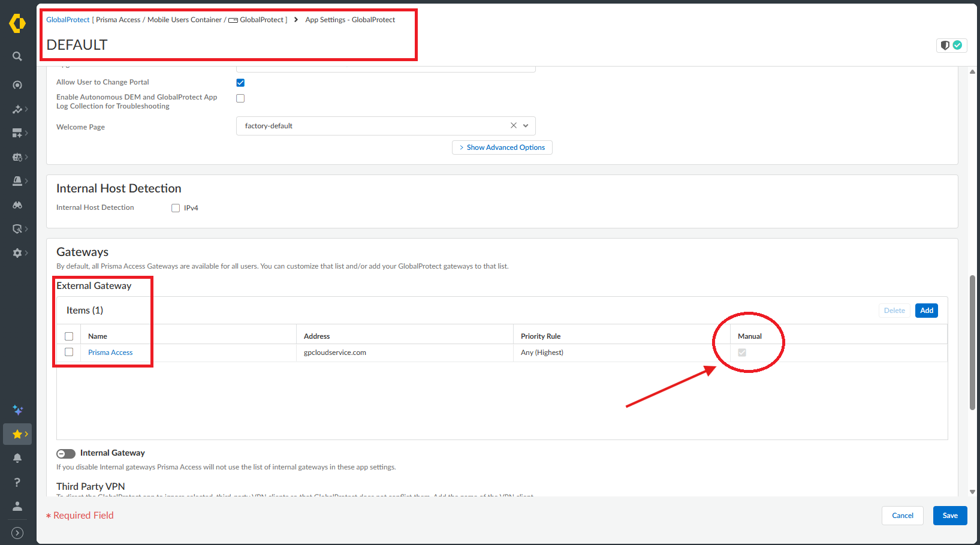Open the Dashboards sidebar icon
Image resolution: width=980 pixels, height=545 pixels.
click(x=17, y=133)
